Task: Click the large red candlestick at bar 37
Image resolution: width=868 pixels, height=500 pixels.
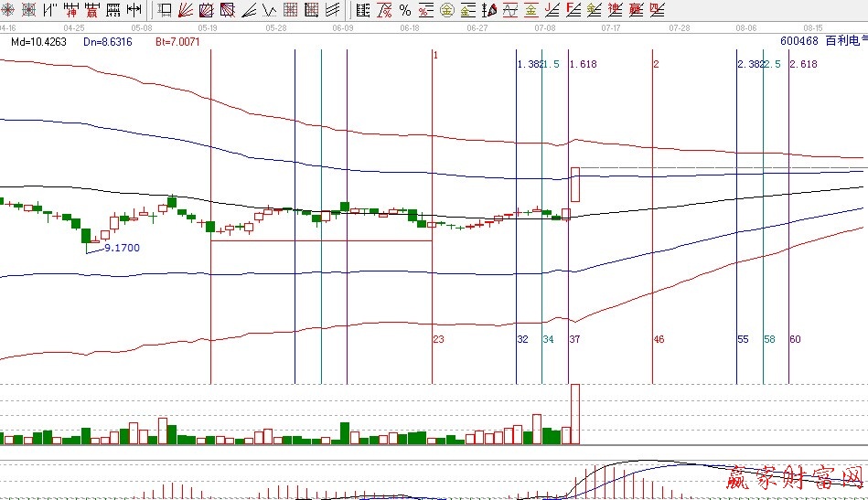Action: [x=575, y=184]
